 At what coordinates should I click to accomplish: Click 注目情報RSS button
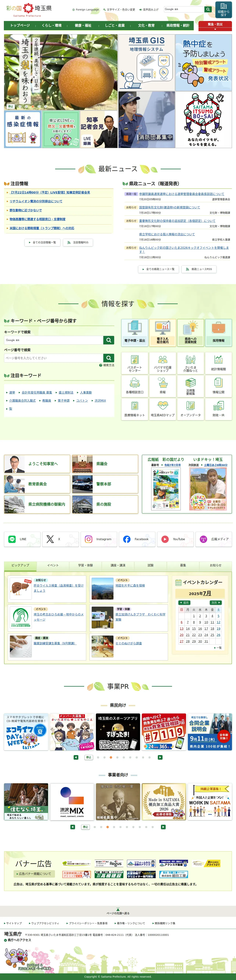tap(78, 242)
